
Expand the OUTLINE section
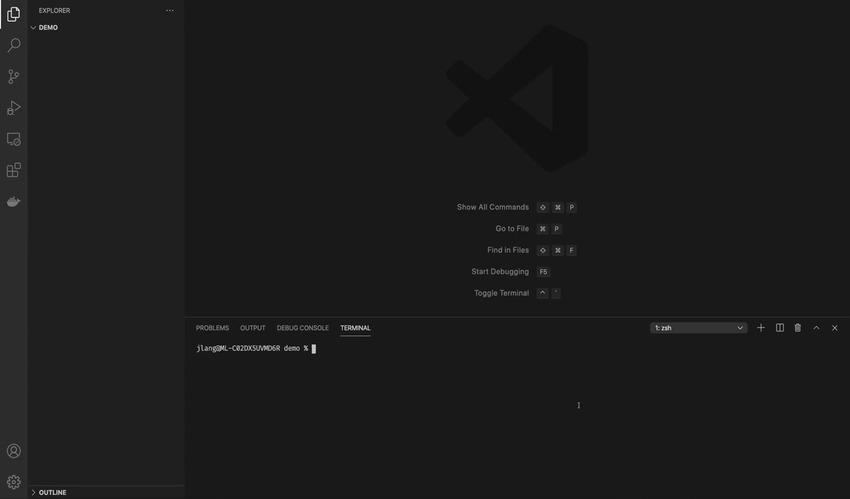(52, 492)
